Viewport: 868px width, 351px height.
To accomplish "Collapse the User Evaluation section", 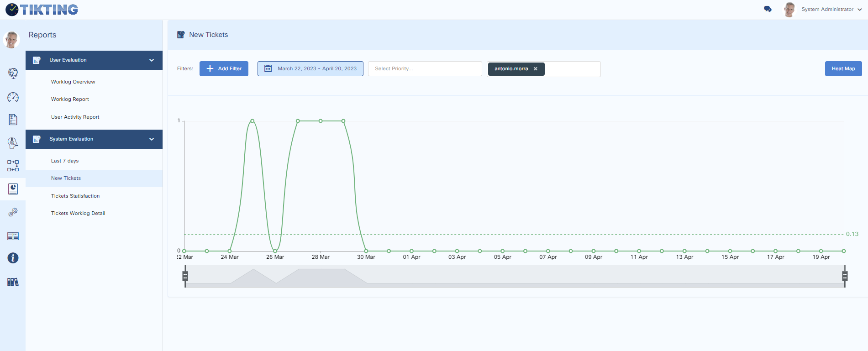I will tap(152, 60).
